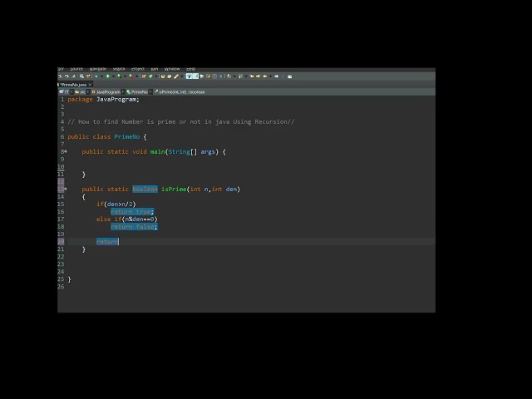Open the Project menu
The width and height of the screenshot is (532, 399).
(x=138, y=69)
